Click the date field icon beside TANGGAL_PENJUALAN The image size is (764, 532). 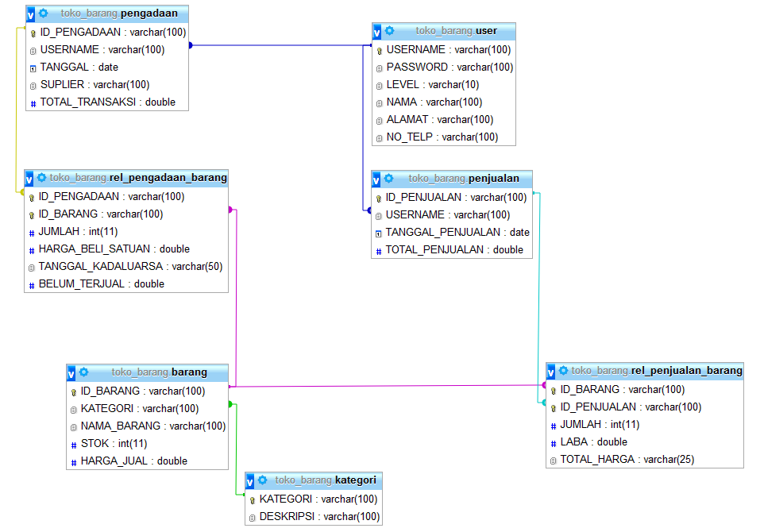380,232
